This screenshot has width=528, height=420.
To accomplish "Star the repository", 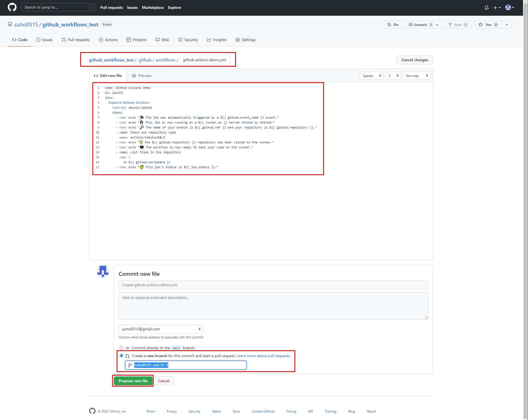I will coord(488,25).
